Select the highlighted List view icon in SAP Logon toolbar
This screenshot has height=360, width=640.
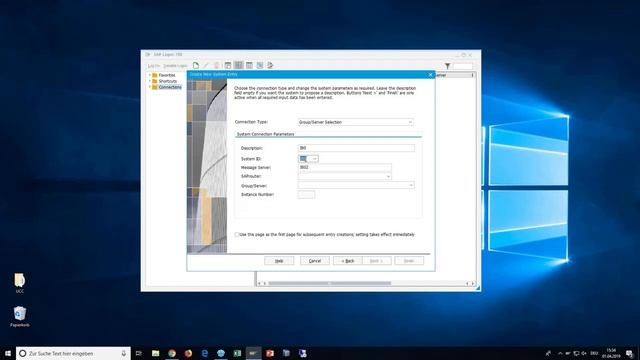point(238,65)
